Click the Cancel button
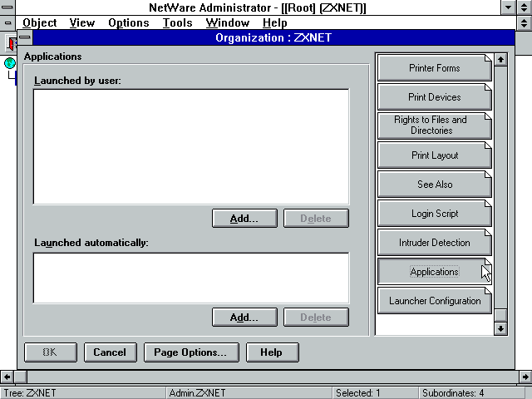Screen dimensions: 532x399 [111, 352]
